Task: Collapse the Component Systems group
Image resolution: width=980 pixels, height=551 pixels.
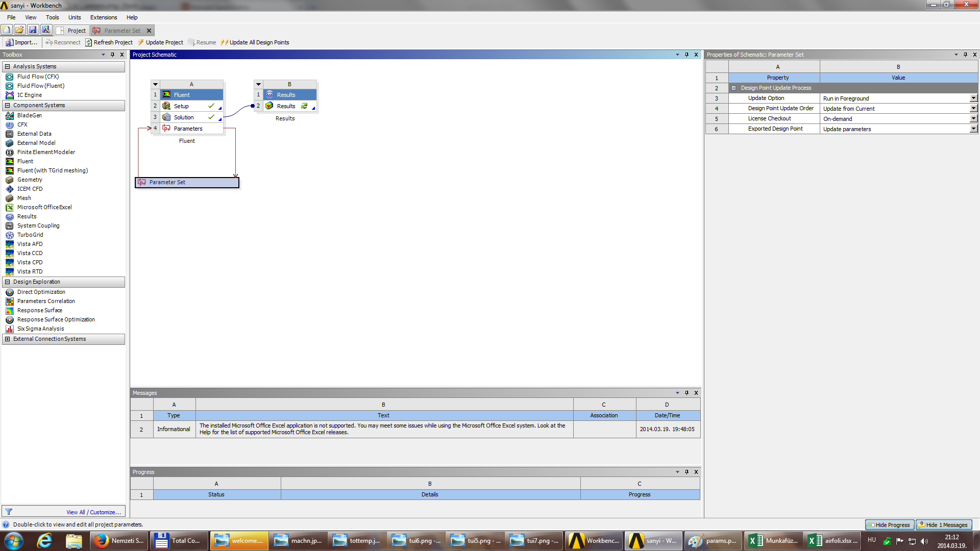Action: point(7,105)
